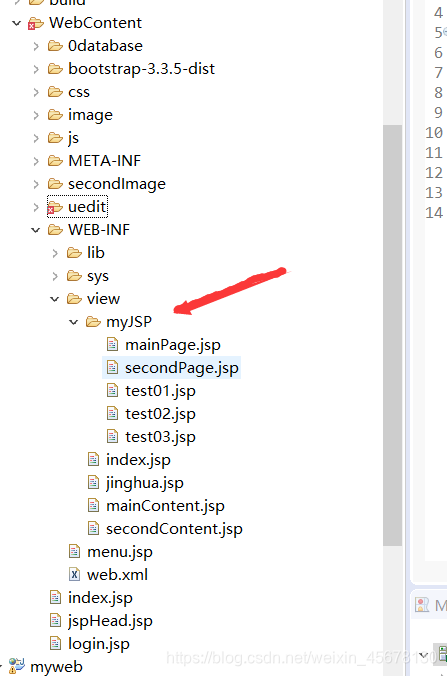
Task: Click the web.xml file icon
Action: click(x=75, y=574)
